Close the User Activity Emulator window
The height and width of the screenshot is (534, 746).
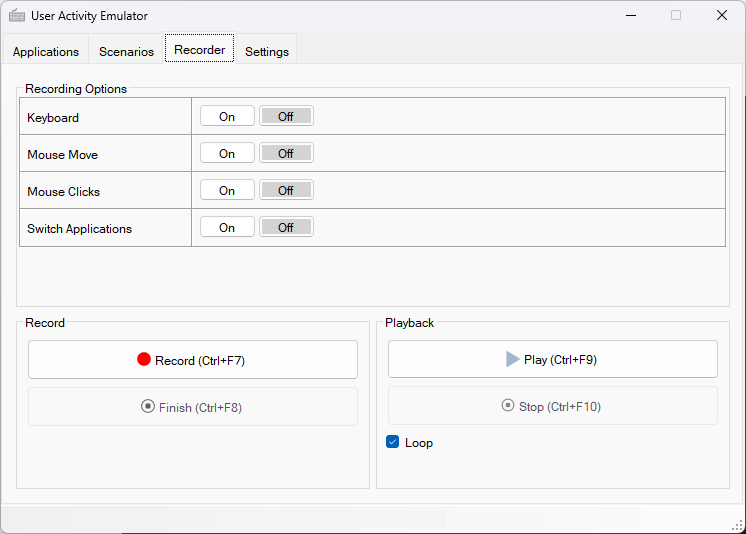pyautogui.click(x=722, y=15)
